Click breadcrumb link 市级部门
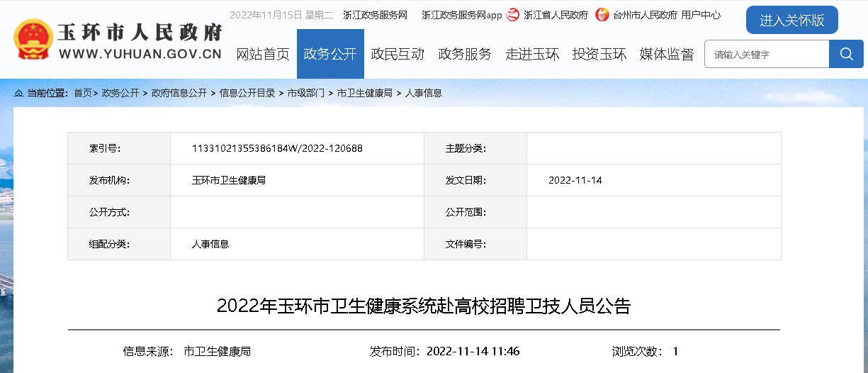The width and height of the screenshot is (868, 373). pyautogui.click(x=306, y=93)
